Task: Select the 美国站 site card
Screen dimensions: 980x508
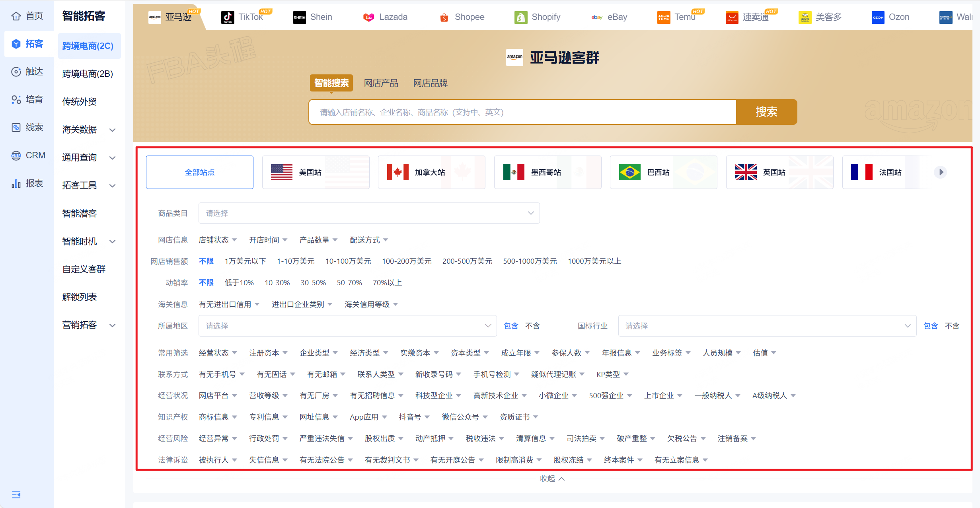Action: (x=316, y=172)
